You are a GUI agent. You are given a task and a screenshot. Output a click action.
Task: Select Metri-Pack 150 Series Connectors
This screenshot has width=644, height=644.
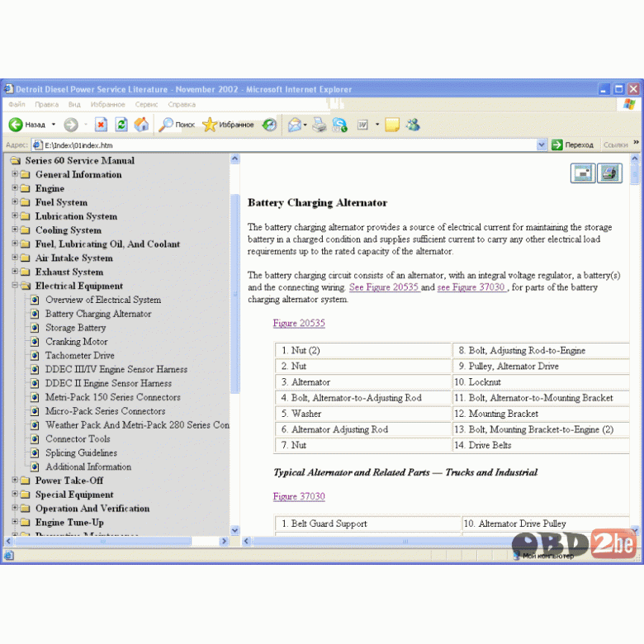113,397
